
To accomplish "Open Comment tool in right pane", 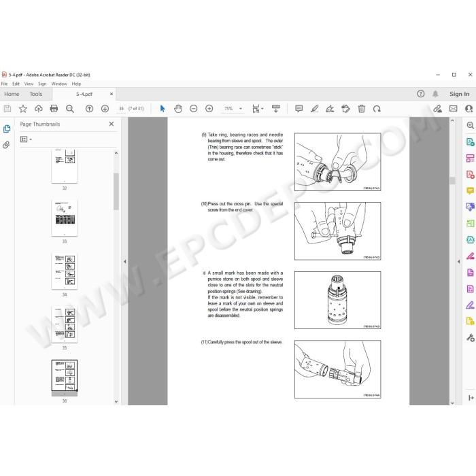I will [x=471, y=190].
